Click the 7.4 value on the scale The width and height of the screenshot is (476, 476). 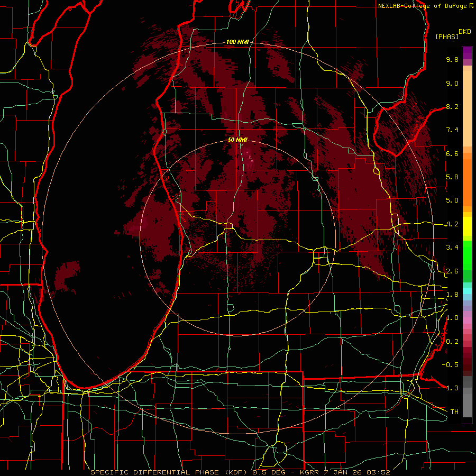click(x=452, y=130)
